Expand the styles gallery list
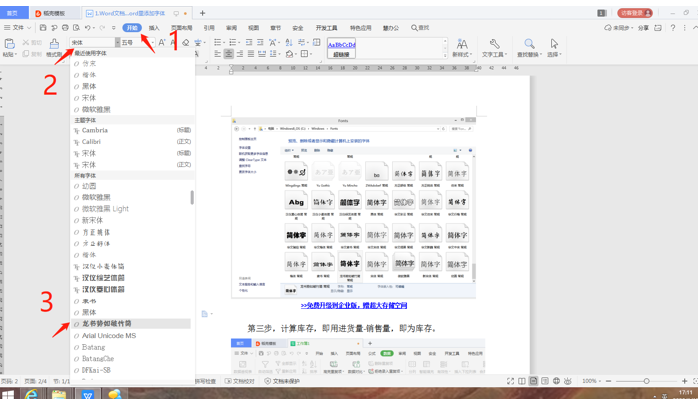The height and width of the screenshot is (399, 698). (445, 56)
